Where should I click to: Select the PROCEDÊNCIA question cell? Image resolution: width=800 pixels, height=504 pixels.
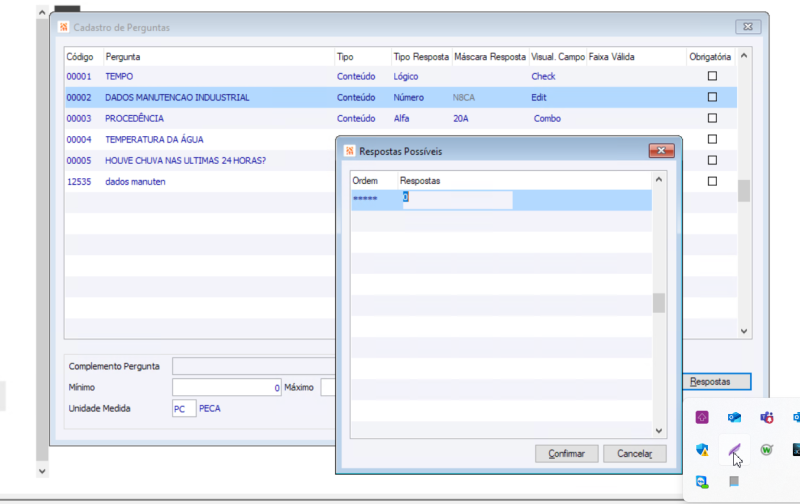click(x=134, y=118)
